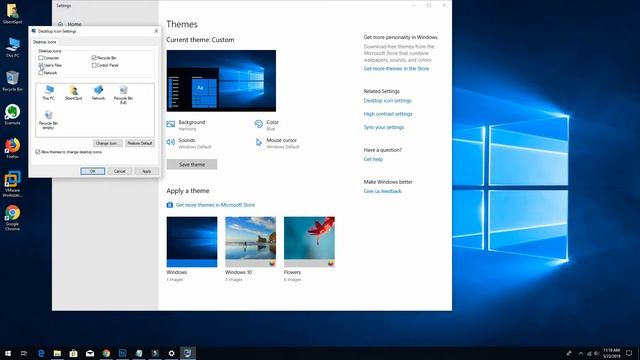Open the taskbar clock and date
Screen dimensions: 640x360
pos(611,353)
